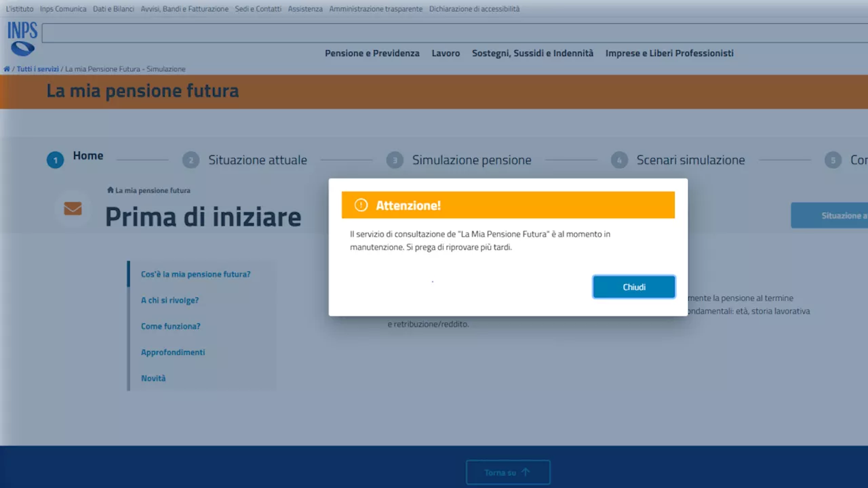
Task: Click step 1 circle for Home
Action: (x=55, y=160)
